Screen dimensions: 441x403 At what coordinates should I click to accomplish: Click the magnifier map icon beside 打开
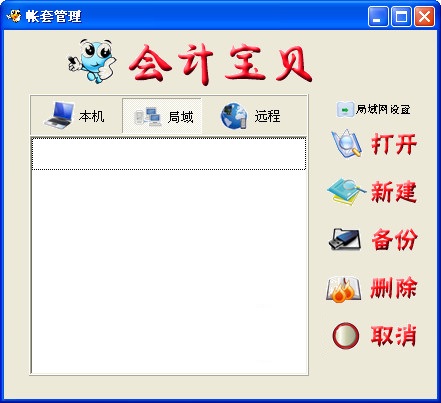[x=347, y=144]
